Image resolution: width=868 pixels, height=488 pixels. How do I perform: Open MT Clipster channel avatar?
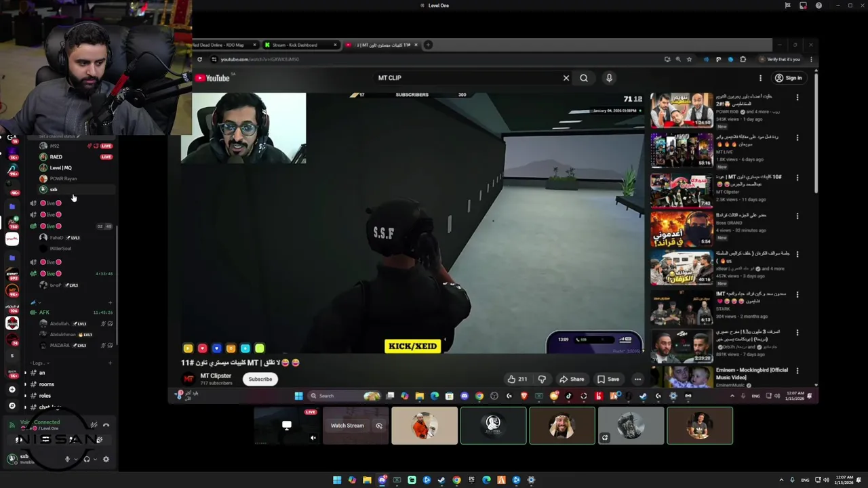tap(189, 379)
